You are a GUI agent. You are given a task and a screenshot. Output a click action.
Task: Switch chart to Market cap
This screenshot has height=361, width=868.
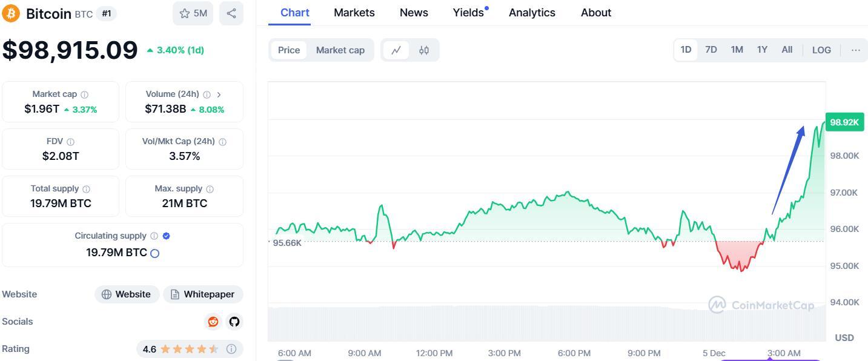pyautogui.click(x=340, y=50)
